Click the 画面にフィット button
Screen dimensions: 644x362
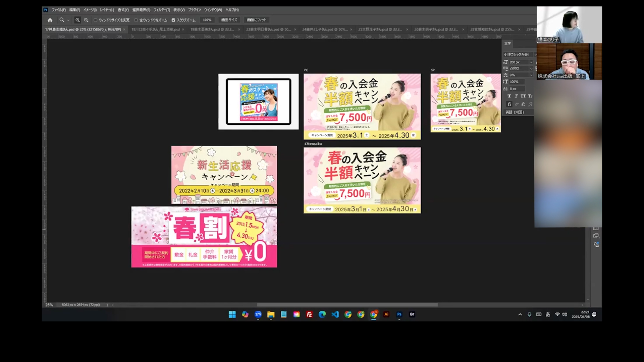pos(256,20)
